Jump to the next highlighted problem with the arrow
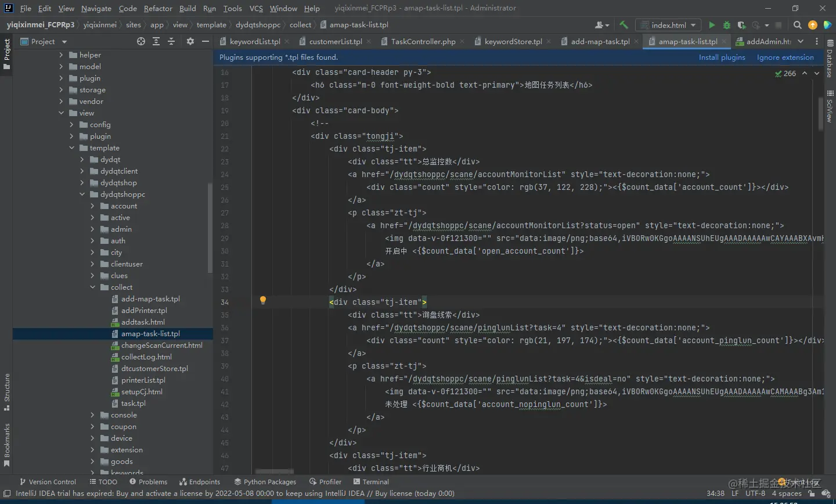The width and height of the screenshot is (836, 504). pos(817,73)
